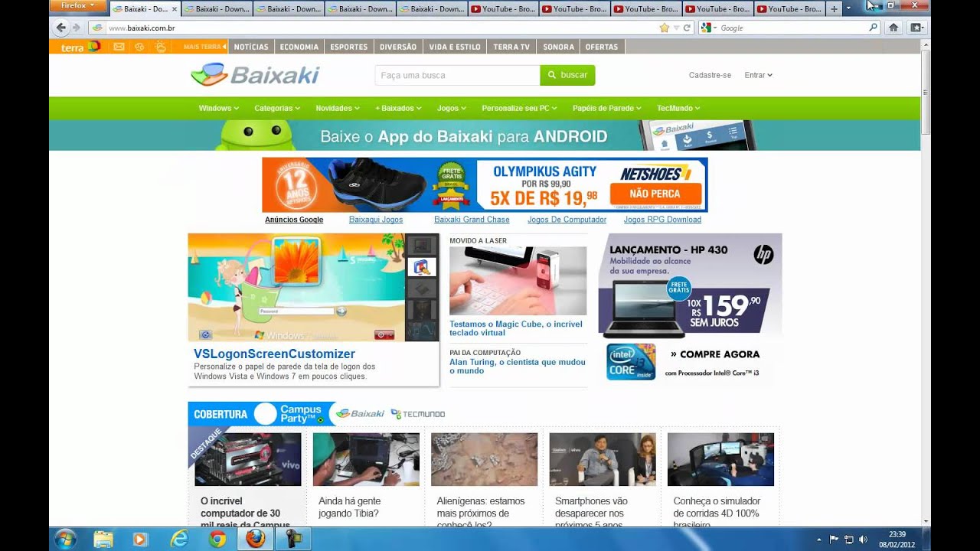This screenshot has height=551, width=980.
Task: Open Economia in the Terra bar
Action: tap(299, 47)
